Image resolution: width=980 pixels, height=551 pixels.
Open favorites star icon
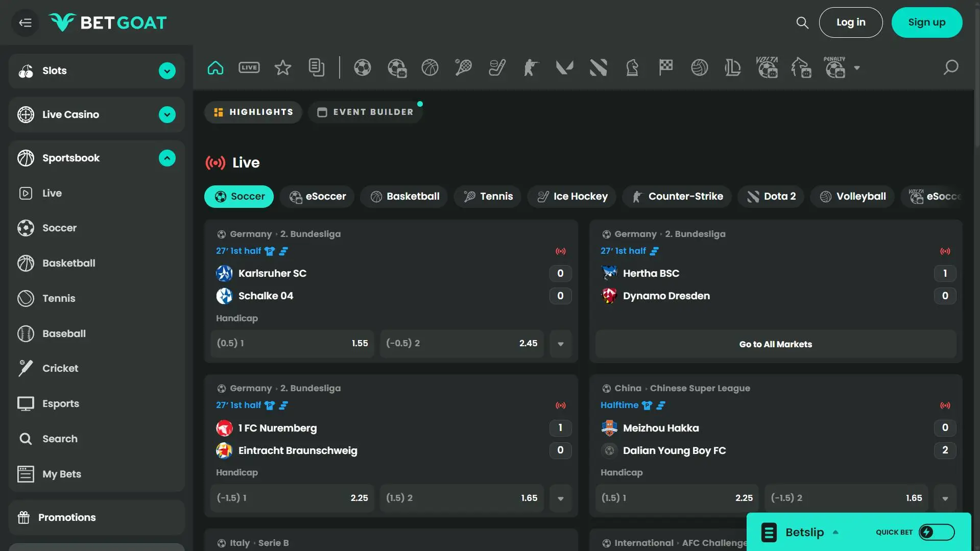(283, 67)
